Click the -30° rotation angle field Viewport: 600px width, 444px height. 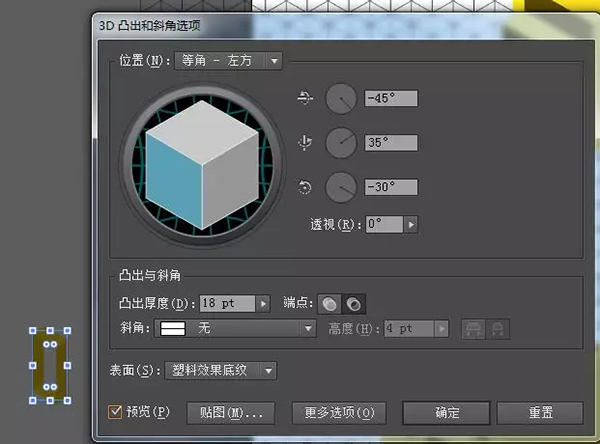[x=391, y=187]
